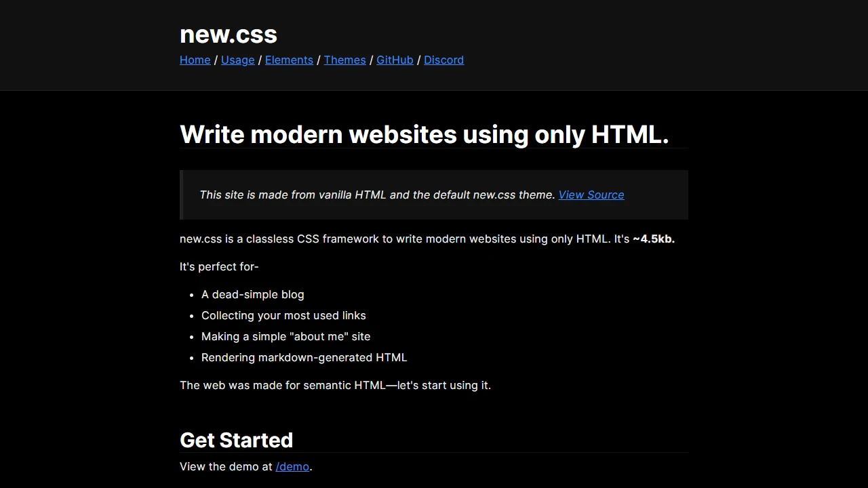Visit the GitHub link
Viewport: 868px width, 488px height.
coord(395,60)
